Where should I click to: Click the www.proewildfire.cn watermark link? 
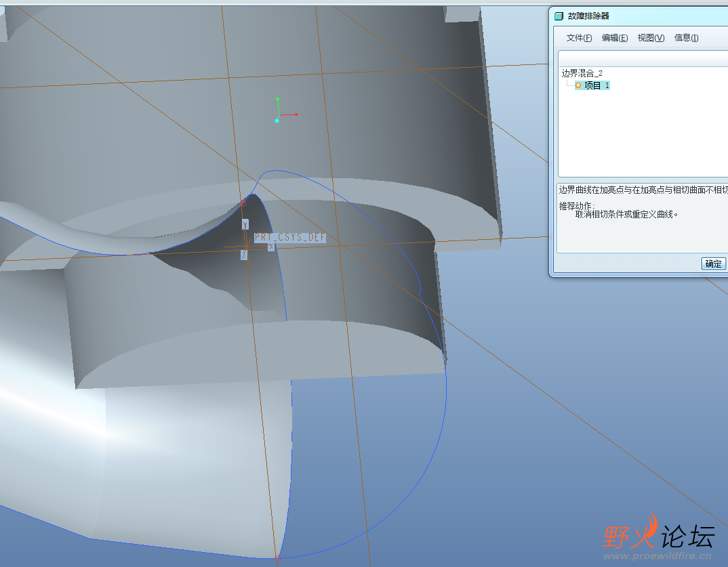657,556
